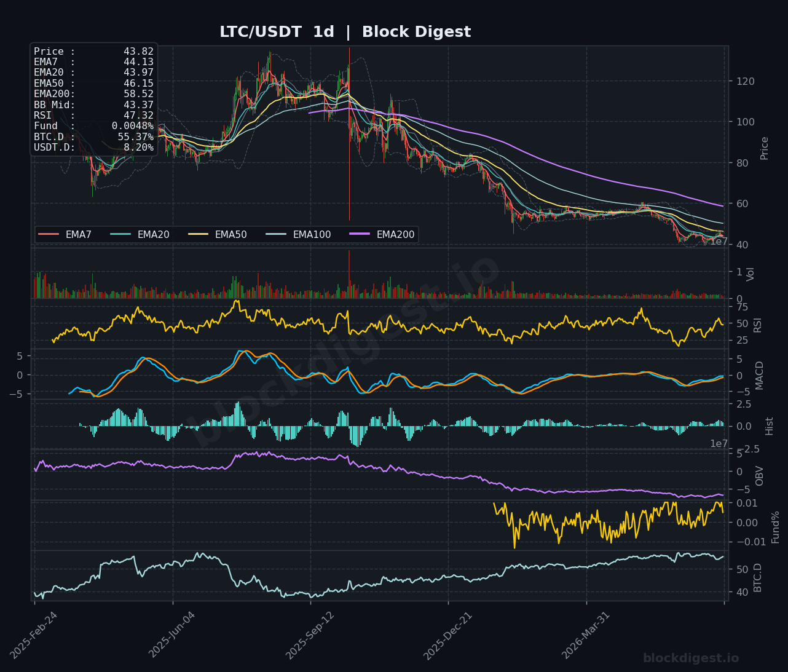Click the BTC.D value 55.37%
Screen dimensions: 788x672
coord(136,137)
